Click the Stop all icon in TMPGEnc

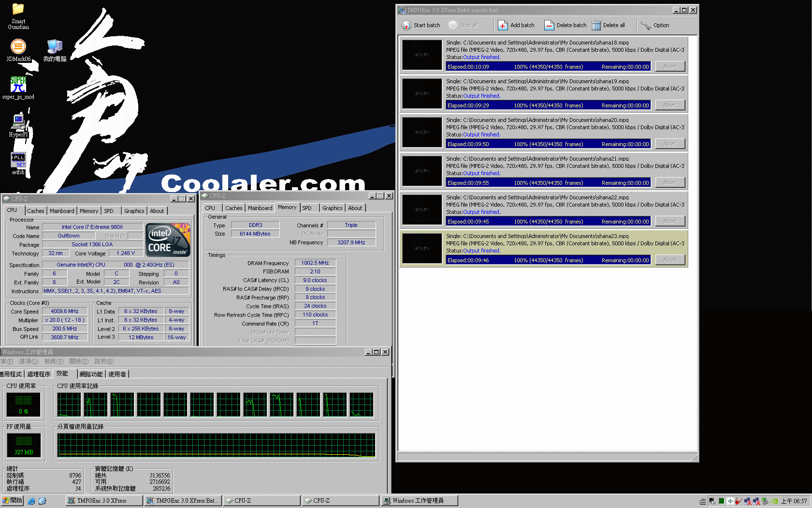pos(452,25)
